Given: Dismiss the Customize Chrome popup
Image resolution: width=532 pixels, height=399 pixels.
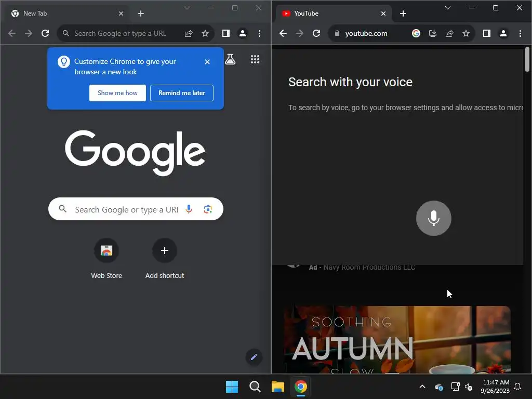Looking at the screenshot, I should click(207, 62).
